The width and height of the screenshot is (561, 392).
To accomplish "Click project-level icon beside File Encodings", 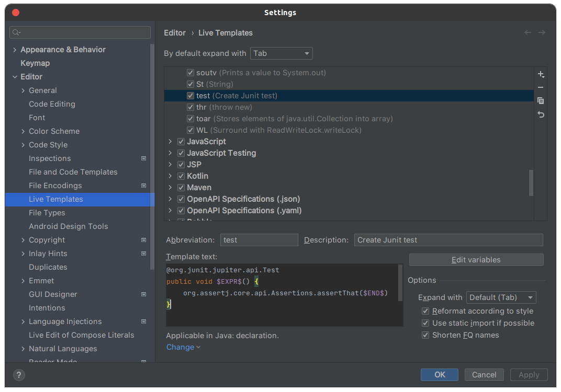I will point(143,186).
